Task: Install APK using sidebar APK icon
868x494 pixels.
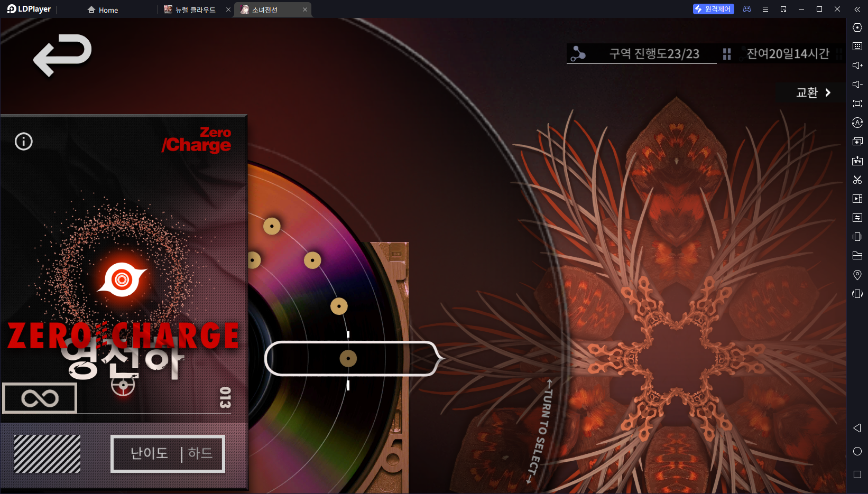Action: (x=857, y=161)
